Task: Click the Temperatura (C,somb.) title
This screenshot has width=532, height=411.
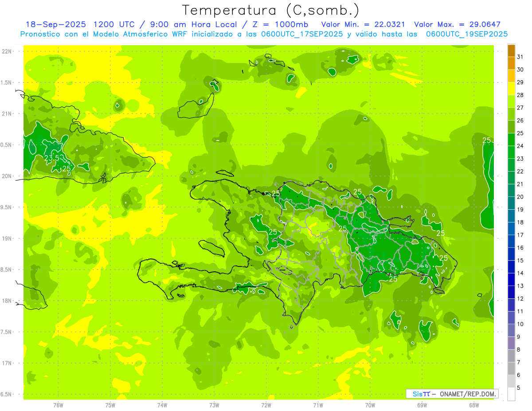Action: (x=270, y=10)
